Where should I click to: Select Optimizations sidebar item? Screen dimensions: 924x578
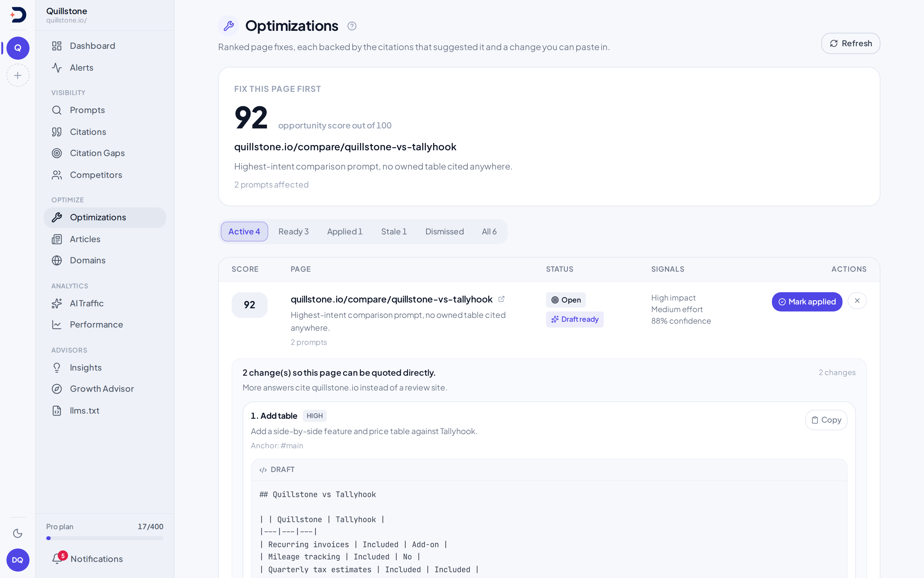tap(105, 217)
